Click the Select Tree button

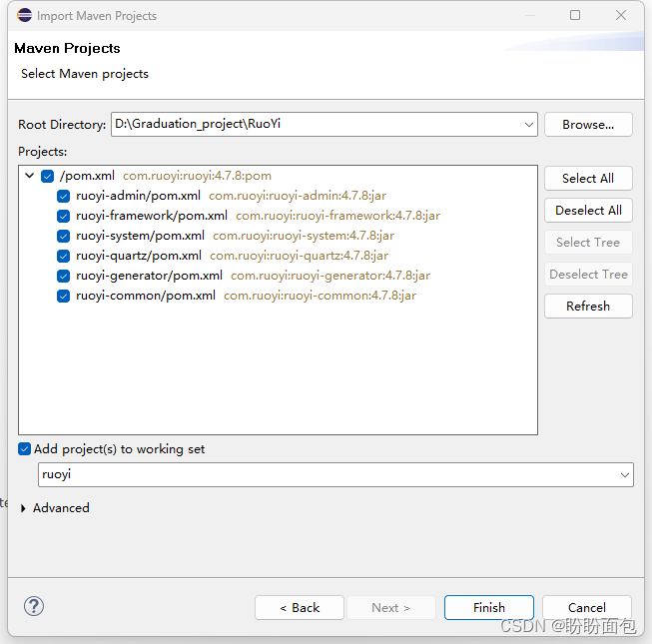tap(588, 243)
